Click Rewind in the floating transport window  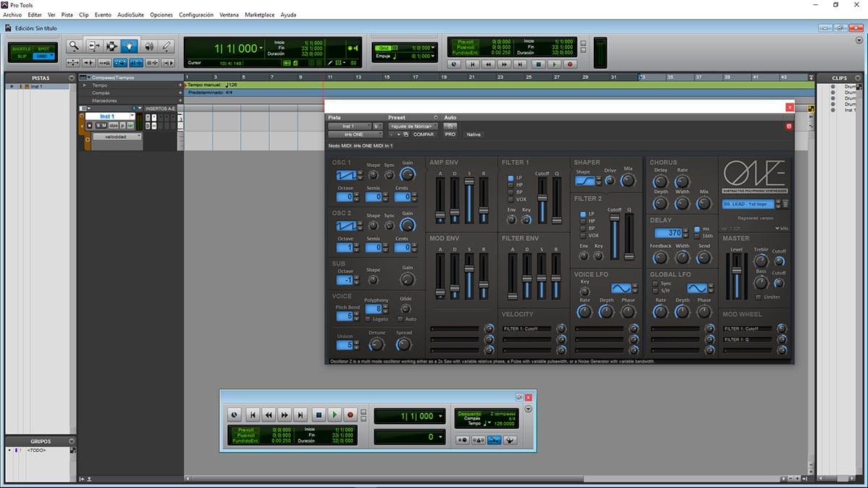pos(268,415)
